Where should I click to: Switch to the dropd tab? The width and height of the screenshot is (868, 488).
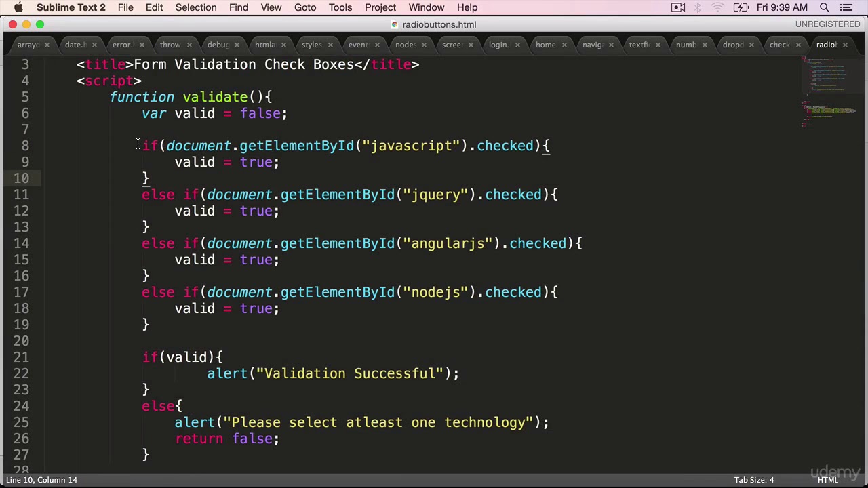point(732,45)
